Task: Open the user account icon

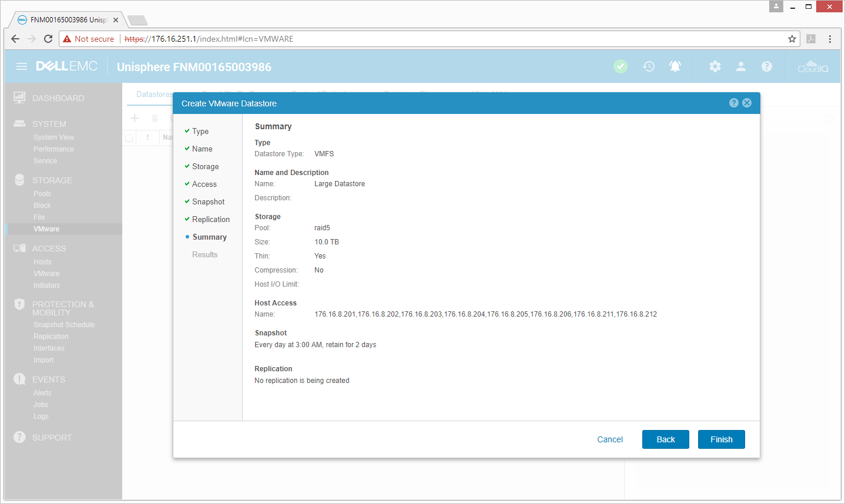Action: click(x=741, y=66)
